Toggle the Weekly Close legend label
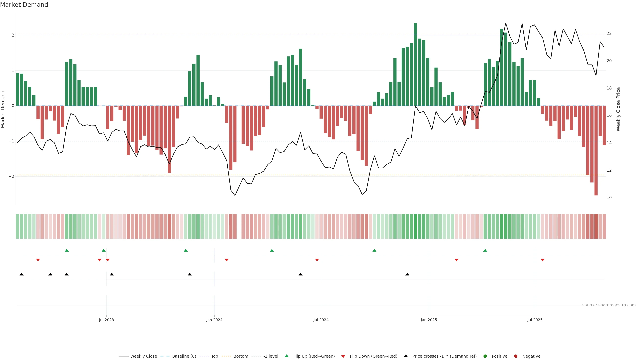 (x=144, y=356)
